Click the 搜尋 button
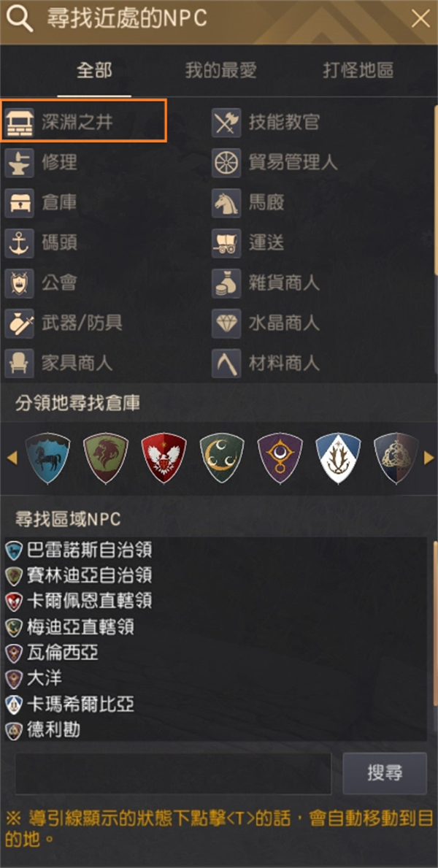The image size is (438, 868). (385, 773)
